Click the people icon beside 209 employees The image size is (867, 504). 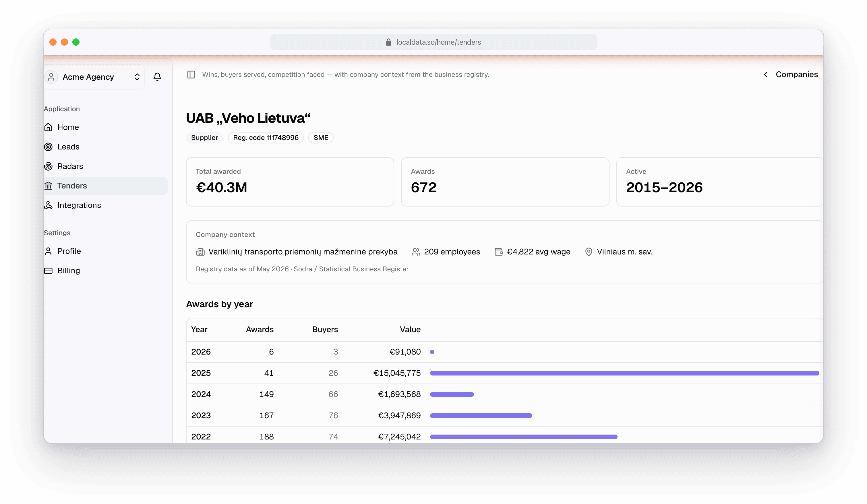click(416, 252)
